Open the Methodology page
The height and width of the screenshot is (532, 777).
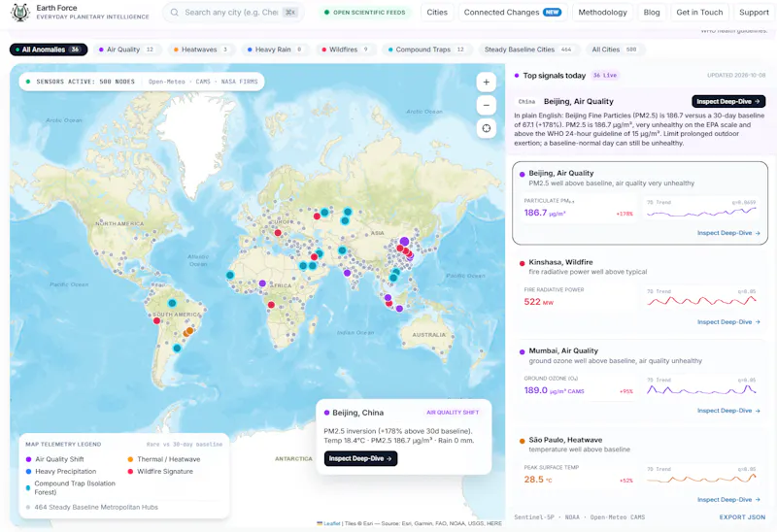602,13
